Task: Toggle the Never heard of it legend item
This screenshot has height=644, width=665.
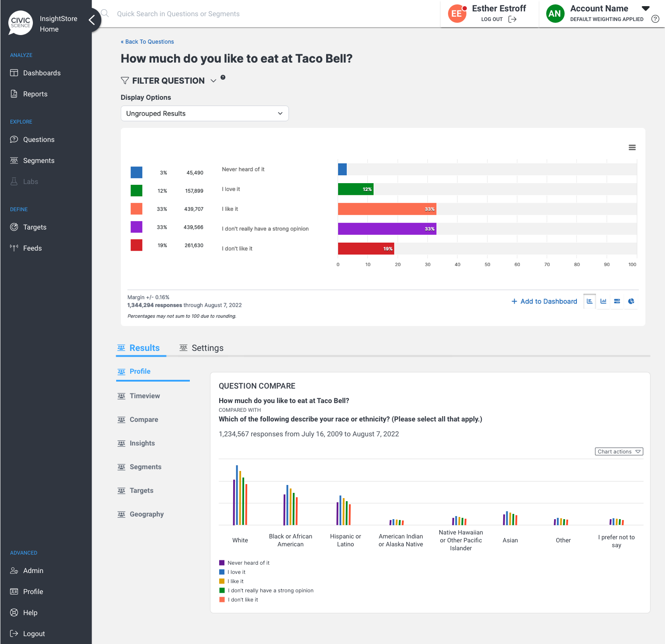Action: [x=245, y=563]
